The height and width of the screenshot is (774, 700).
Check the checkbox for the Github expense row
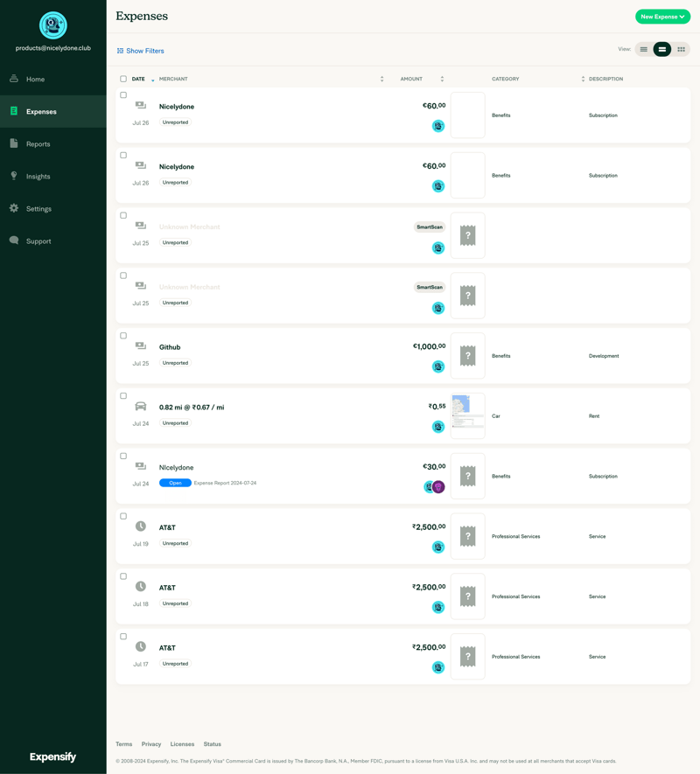pyautogui.click(x=123, y=335)
